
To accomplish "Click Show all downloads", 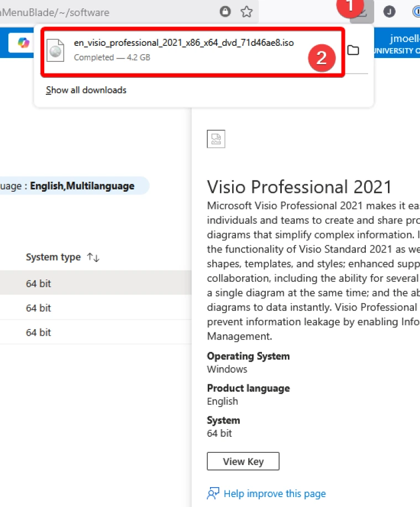I will pos(86,90).
